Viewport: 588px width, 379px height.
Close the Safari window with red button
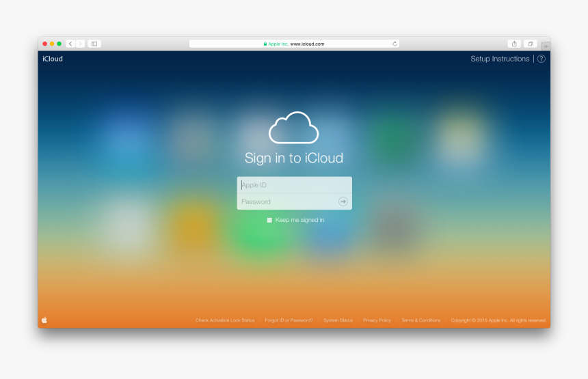(x=44, y=44)
